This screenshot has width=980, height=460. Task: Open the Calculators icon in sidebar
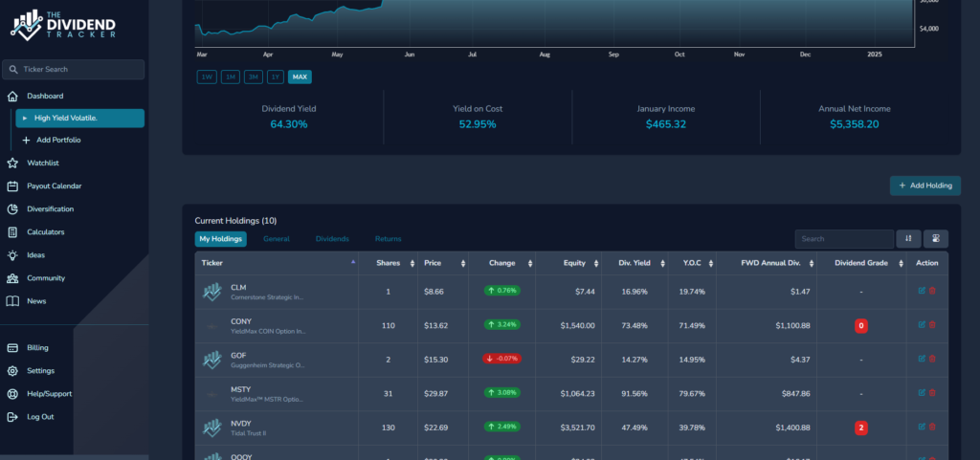point(12,231)
